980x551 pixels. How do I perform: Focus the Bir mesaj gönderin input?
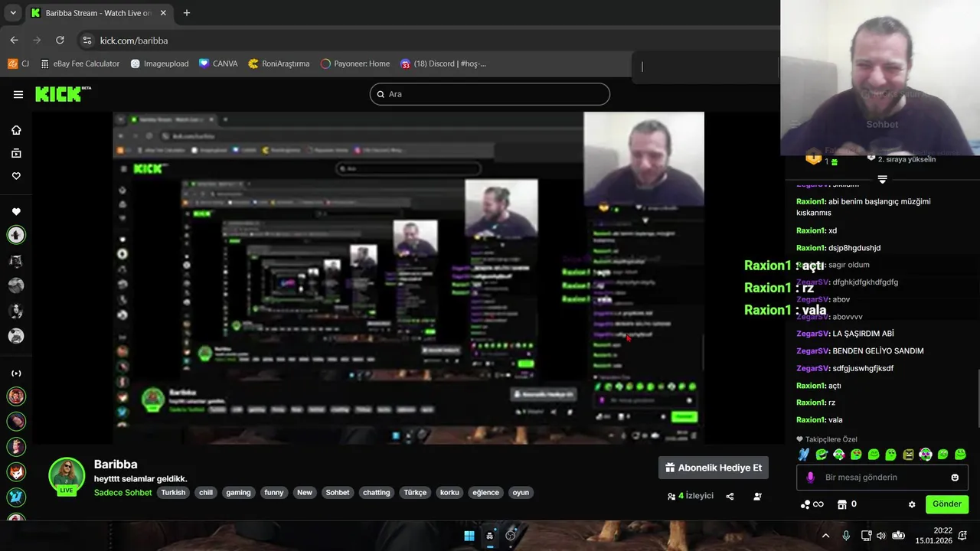tap(880, 478)
